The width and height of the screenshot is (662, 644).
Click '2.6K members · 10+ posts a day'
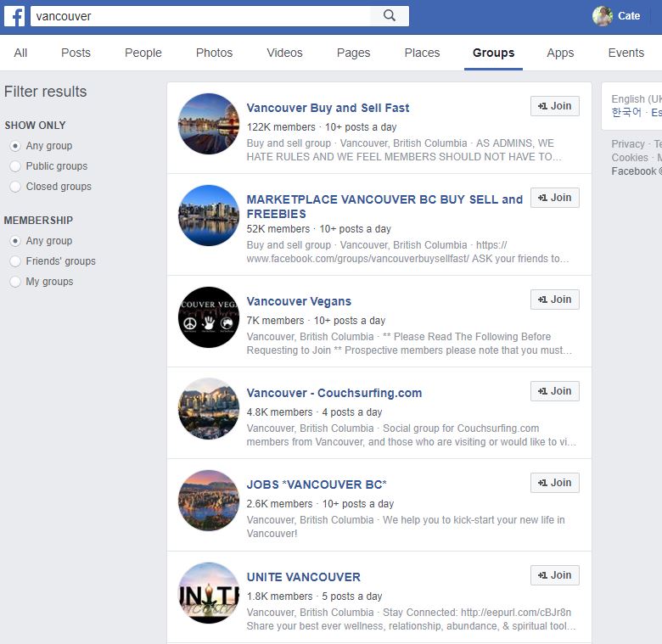320,503
